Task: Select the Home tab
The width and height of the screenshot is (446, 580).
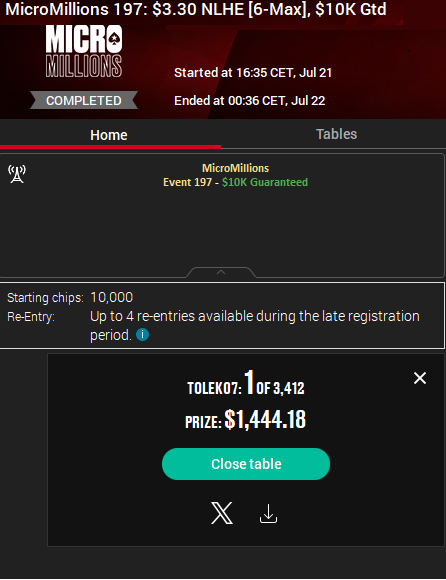Action: pos(109,135)
